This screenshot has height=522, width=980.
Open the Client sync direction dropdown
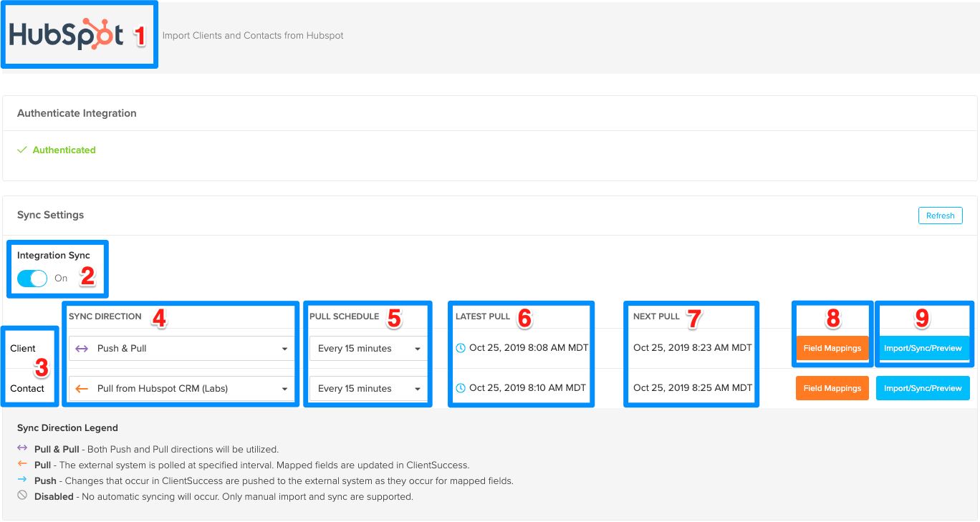(181, 349)
